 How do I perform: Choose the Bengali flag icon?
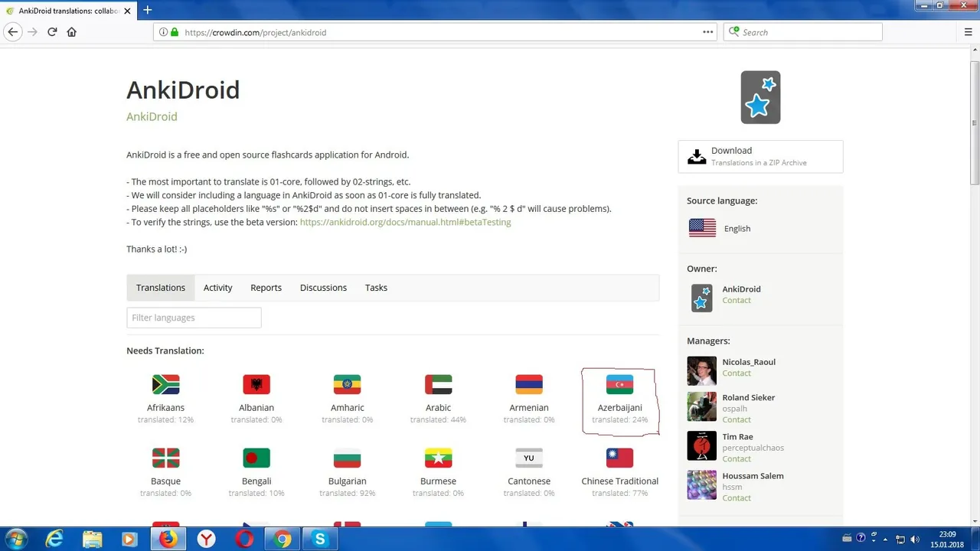pos(256,458)
